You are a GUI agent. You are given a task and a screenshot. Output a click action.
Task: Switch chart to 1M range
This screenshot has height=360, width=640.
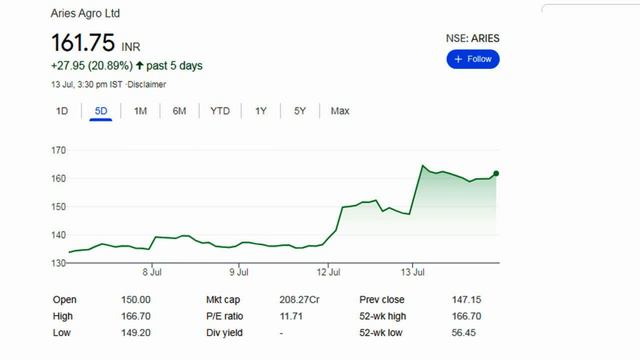(140, 111)
